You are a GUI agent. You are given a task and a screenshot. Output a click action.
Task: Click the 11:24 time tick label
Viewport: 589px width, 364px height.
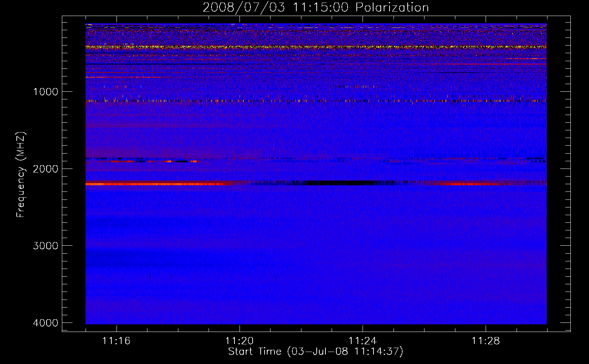[x=362, y=341]
